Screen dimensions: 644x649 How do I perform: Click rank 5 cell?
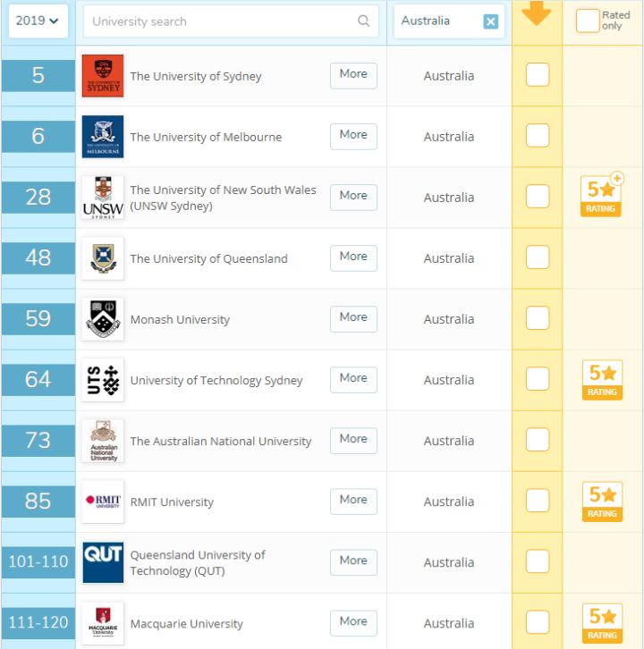[x=38, y=76]
